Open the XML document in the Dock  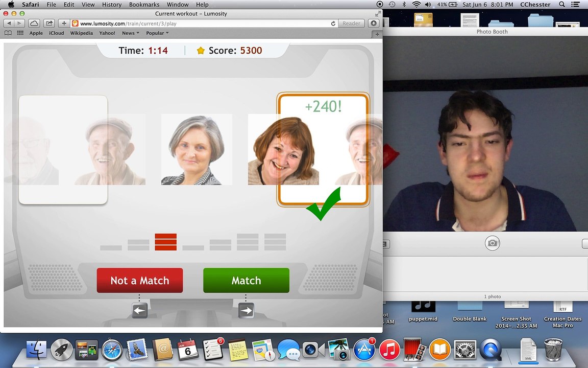528,350
